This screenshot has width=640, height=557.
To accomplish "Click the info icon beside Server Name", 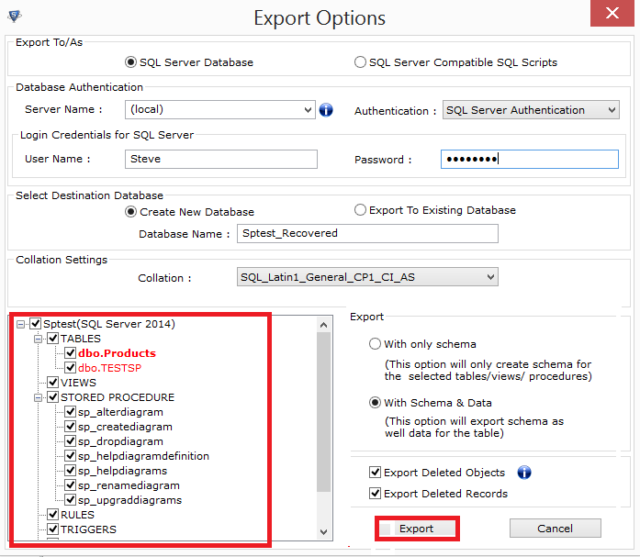I will pyautogui.click(x=326, y=110).
